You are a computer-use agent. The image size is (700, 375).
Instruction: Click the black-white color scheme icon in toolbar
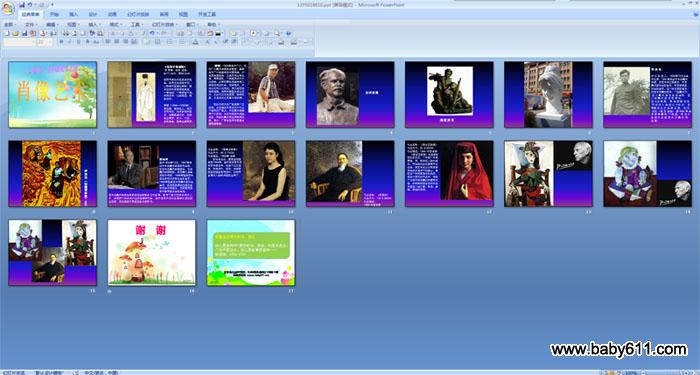click(x=218, y=33)
